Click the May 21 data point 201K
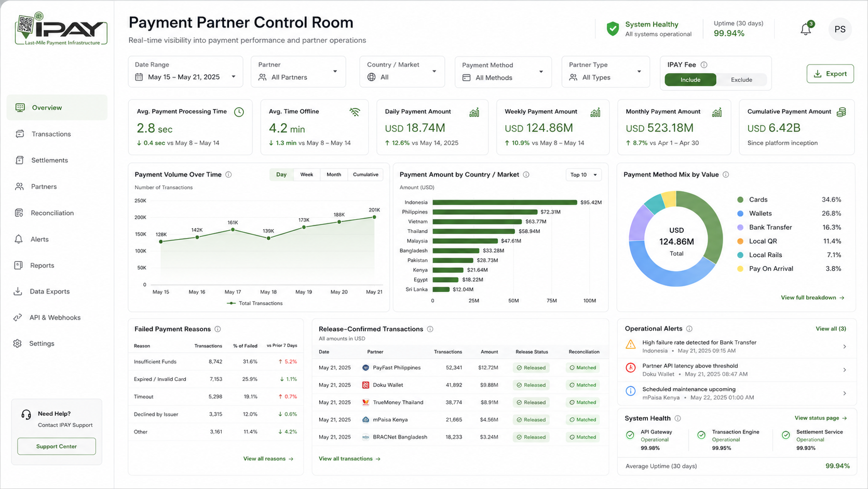Image resolution: width=868 pixels, height=489 pixels. (x=374, y=217)
